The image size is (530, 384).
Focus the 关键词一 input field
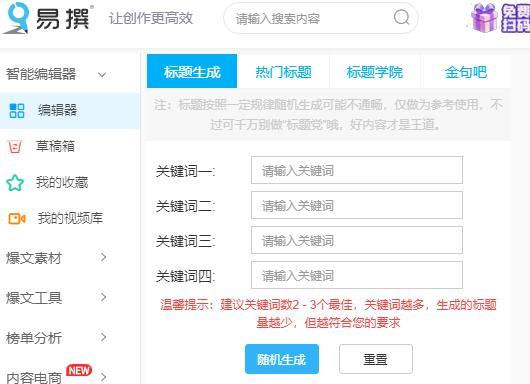[357, 170]
